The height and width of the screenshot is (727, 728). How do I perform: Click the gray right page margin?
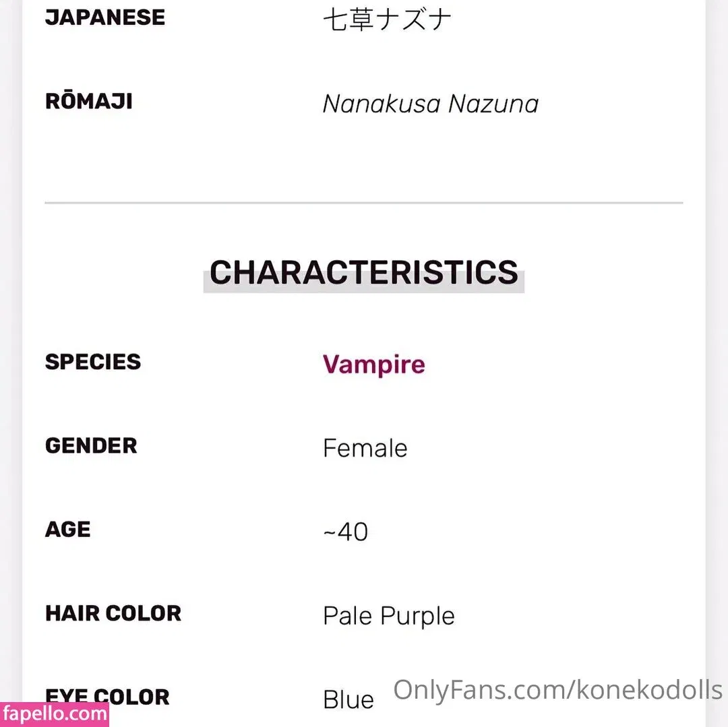pyautogui.click(x=717, y=337)
